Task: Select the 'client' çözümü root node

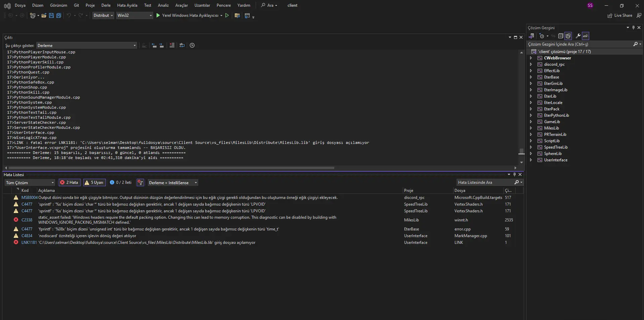Action: point(564,52)
